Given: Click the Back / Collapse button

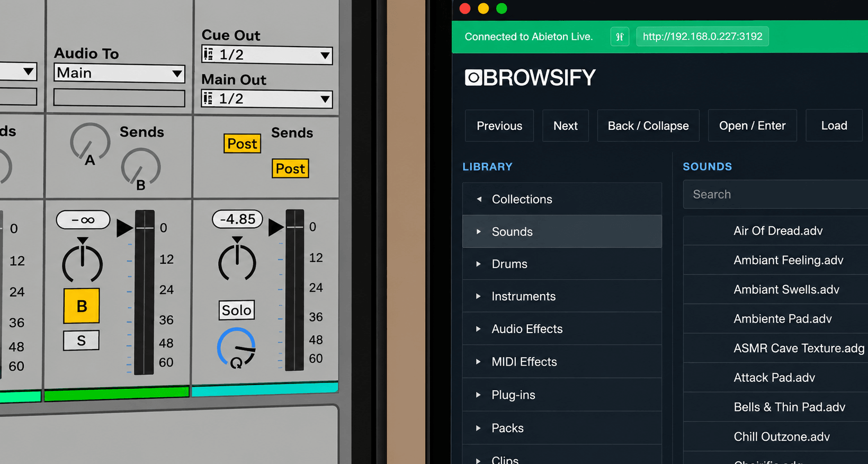Looking at the screenshot, I should 648,126.
